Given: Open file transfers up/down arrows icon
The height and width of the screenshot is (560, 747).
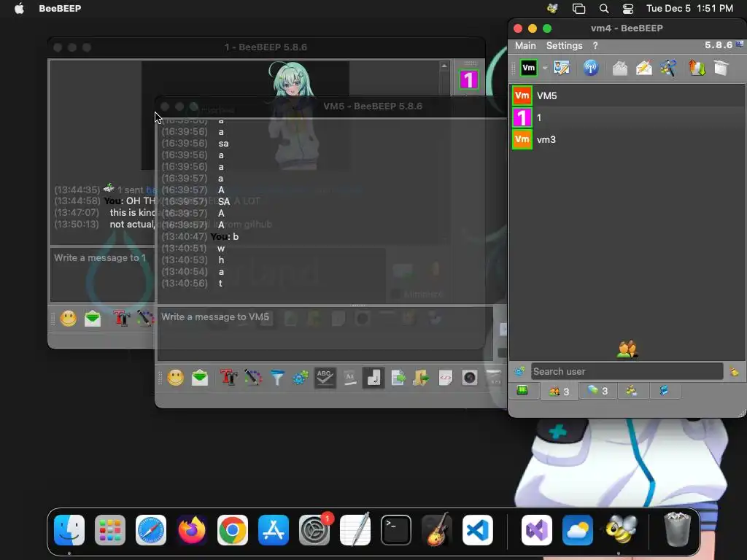Looking at the screenshot, I should point(697,68).
